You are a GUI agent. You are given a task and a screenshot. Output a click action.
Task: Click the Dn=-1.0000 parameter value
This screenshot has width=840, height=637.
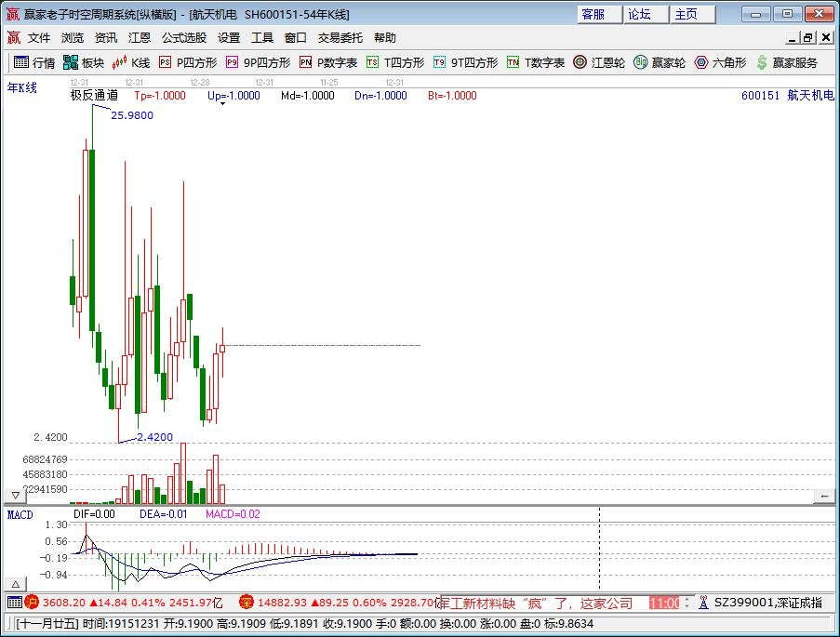coord(380,96)
